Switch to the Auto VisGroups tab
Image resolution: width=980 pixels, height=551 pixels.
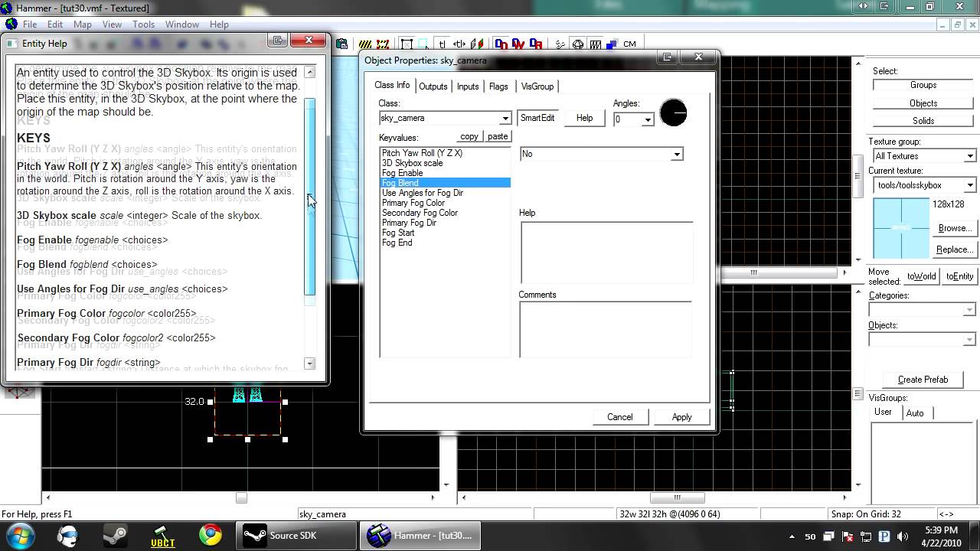(x=915, y=413)
